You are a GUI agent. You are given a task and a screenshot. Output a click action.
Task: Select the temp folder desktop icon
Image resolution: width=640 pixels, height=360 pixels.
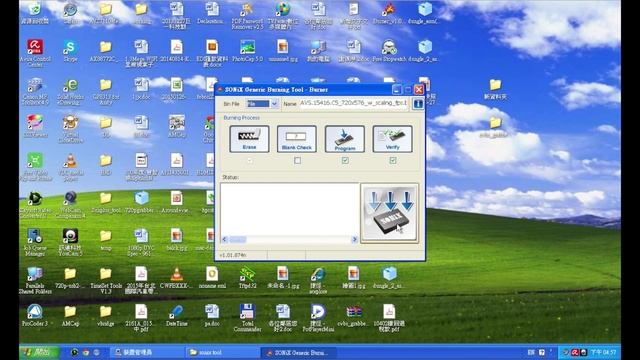(106, 240)
